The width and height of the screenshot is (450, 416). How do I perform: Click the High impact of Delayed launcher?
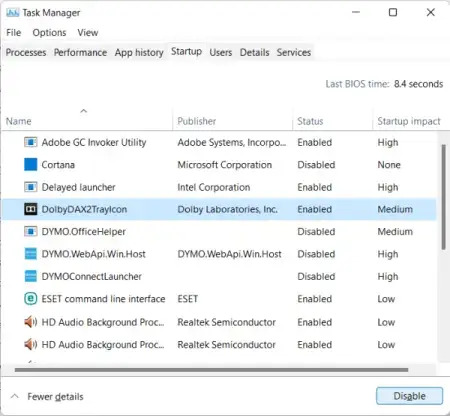coord(388,187)
